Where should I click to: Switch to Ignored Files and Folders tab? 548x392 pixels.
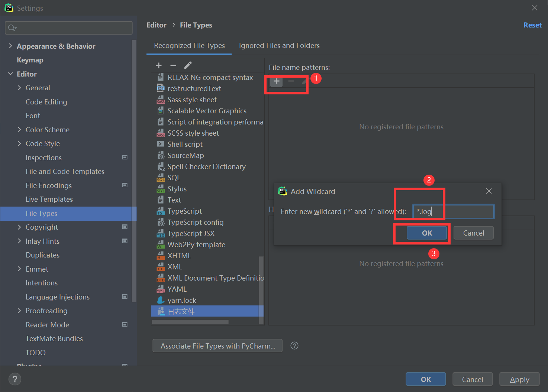(x=279, y=45)
